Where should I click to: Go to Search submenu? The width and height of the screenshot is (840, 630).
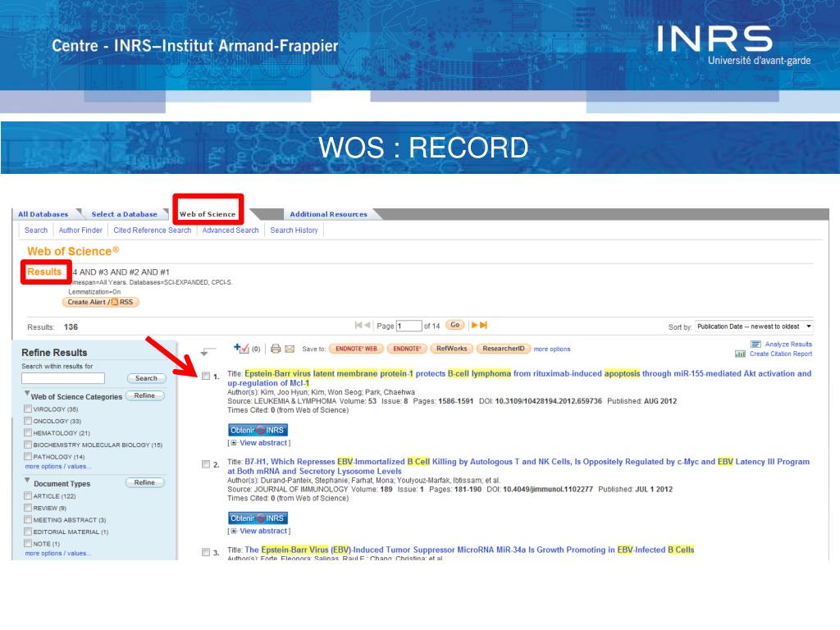[36, 231]
